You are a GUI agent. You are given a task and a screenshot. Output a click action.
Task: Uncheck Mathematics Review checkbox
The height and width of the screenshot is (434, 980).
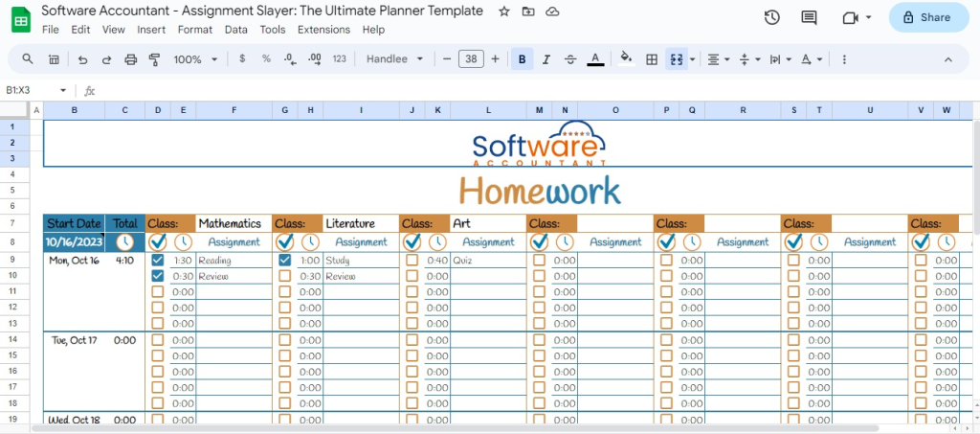[158, 276]
